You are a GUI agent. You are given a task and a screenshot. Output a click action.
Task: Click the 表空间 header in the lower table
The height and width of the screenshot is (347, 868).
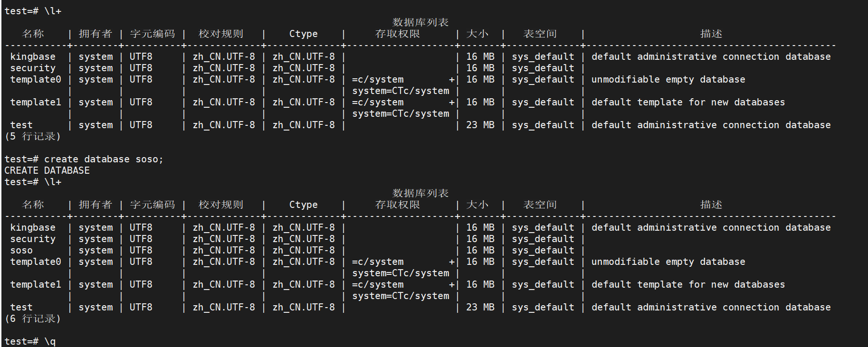point(540,205)
